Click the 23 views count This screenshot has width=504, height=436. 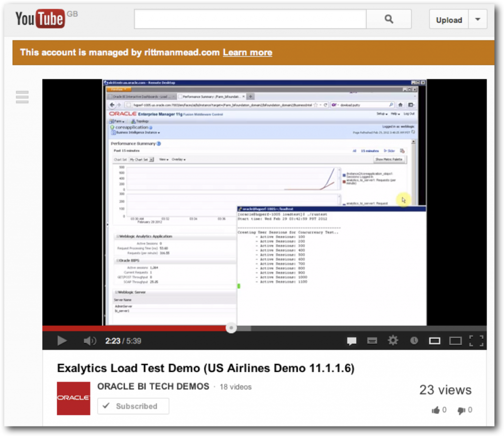pyautogui.click(x=445, y=390)
